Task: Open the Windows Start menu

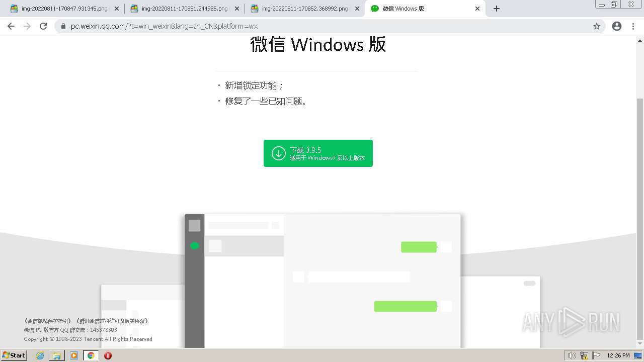Action: [x=14, y=355]
